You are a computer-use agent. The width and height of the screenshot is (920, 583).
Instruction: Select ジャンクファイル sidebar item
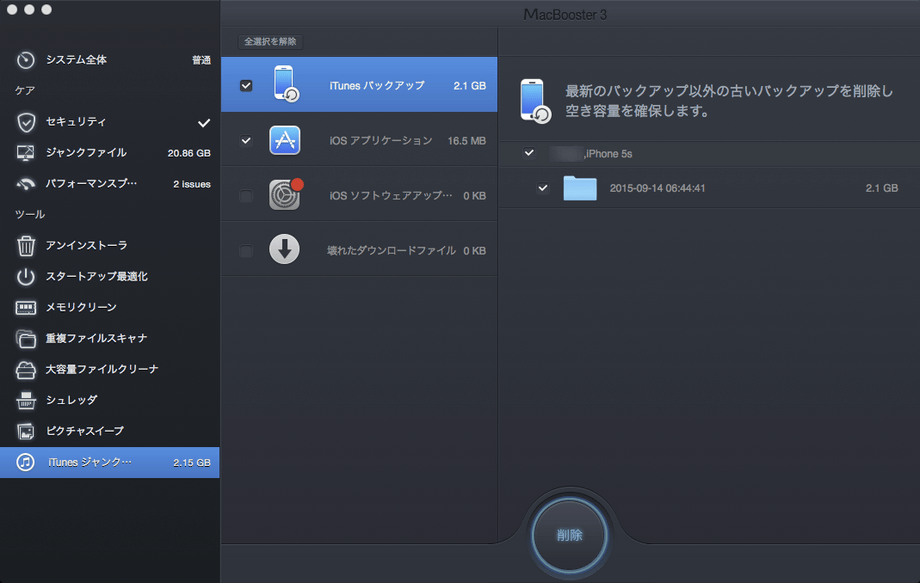(x=110, y=153)
